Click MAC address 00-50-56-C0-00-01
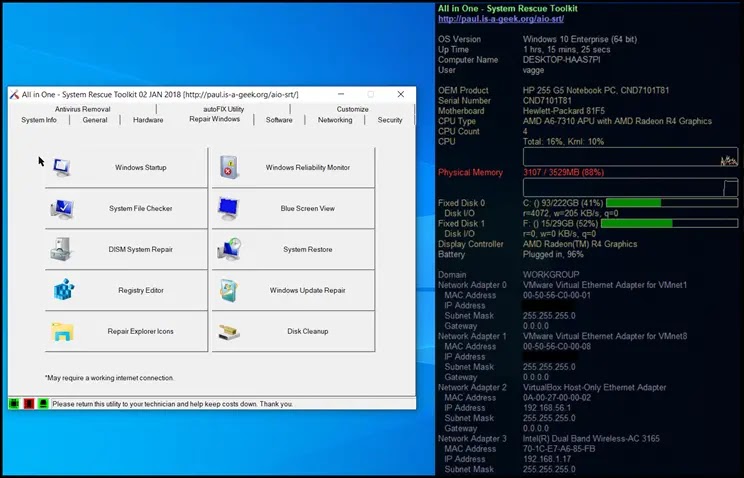 [x=557, y=295]
